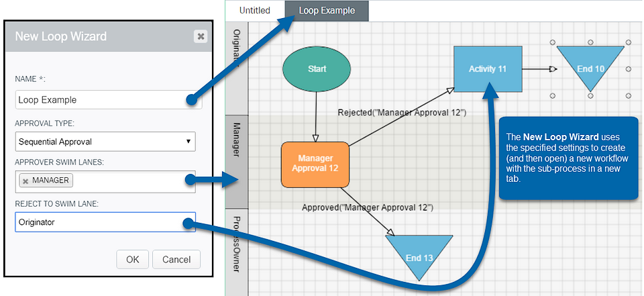Open the Approval Type dropdown
Screen dimensions: 644x296
click(x=105, y=142)
